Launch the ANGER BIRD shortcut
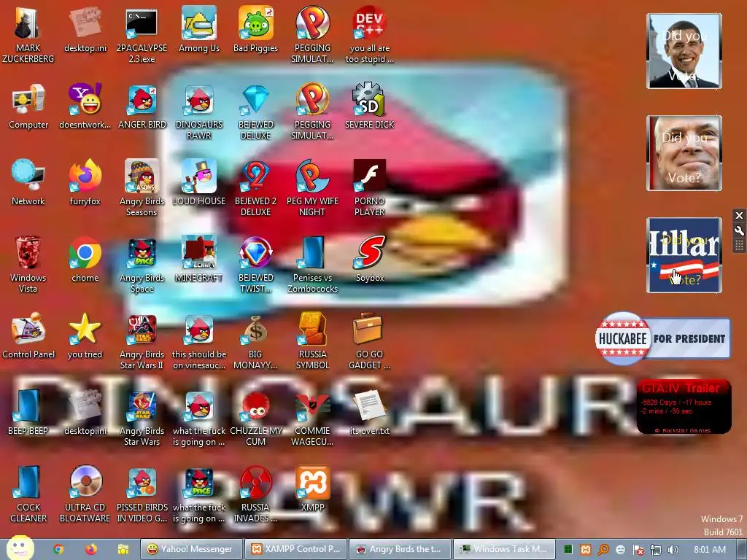The image size is (747, 560). [x=142, y=106]
